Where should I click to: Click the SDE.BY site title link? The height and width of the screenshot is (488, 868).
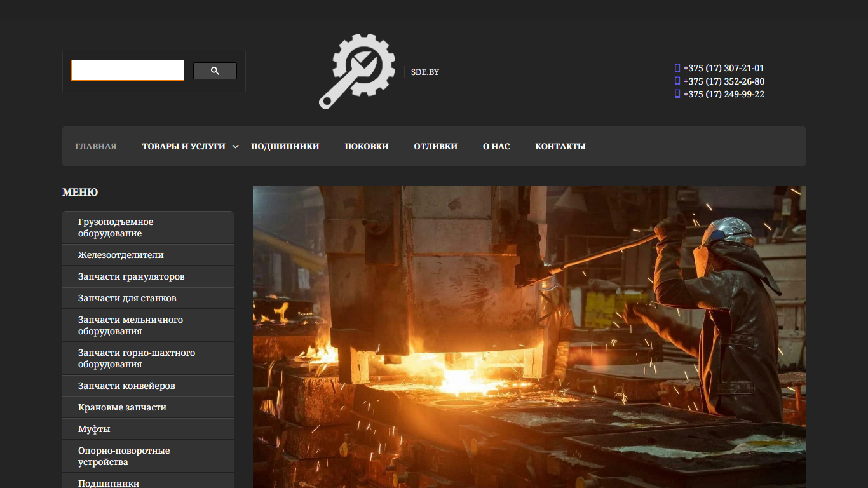pos(425,72)
